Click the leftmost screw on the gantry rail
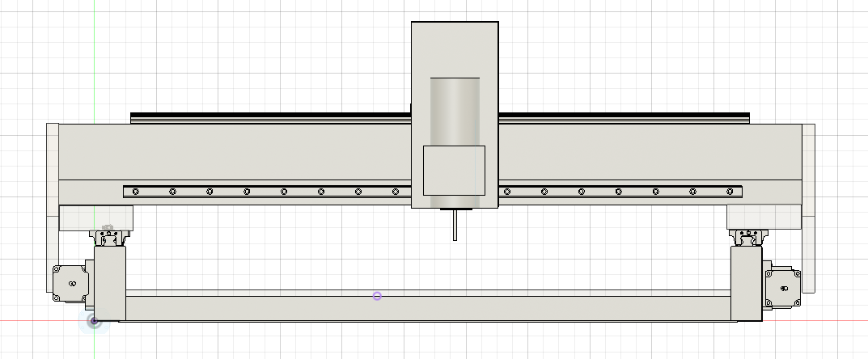This screenshot has height=359, width=868. point(136,192)
